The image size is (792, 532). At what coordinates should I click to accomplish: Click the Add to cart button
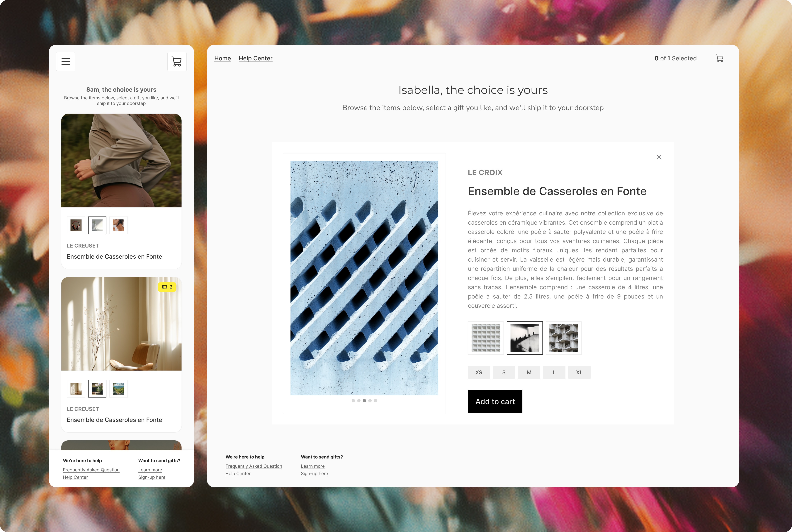click(x=495, y=402)
